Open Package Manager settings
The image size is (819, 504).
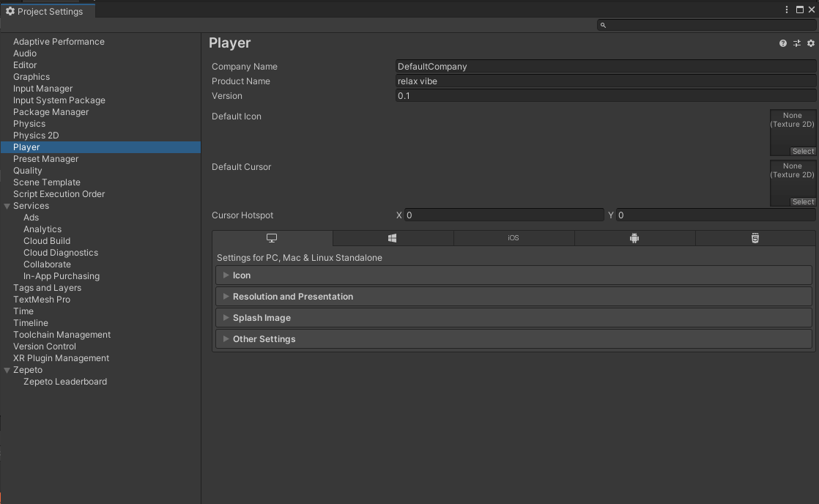point(51,112)
